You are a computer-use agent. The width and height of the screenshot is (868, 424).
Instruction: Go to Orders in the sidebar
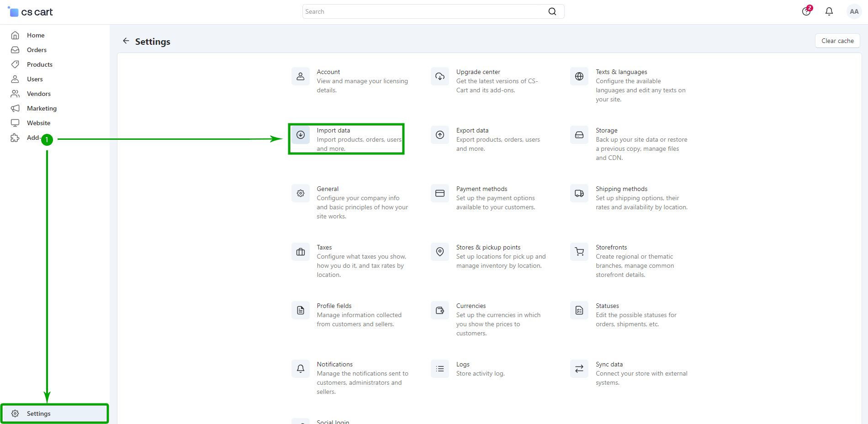pos(37,50)
